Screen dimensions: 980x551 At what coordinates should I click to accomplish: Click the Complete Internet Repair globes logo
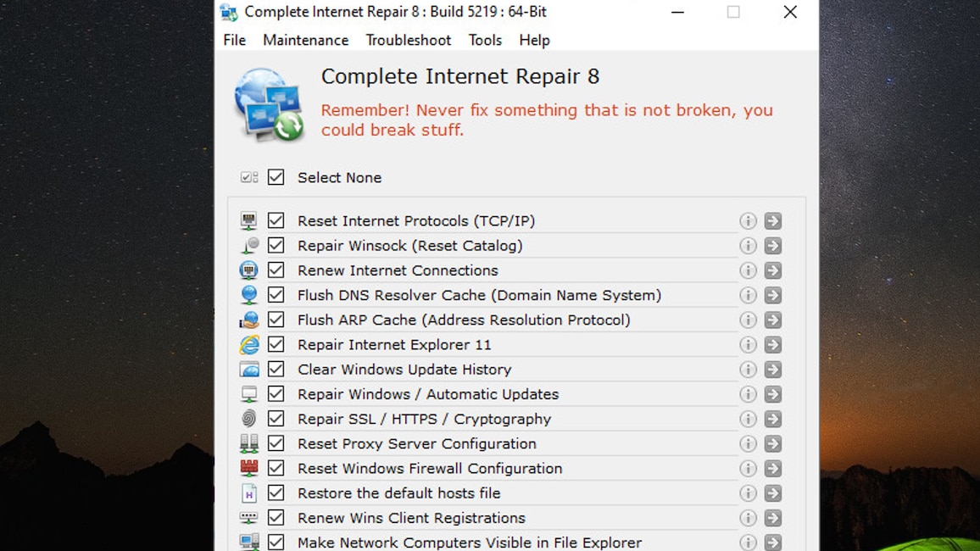point(269,104)
